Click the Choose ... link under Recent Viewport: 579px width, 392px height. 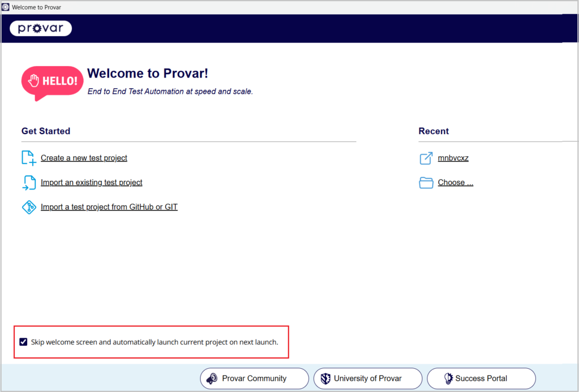click(x=455, y=183)
